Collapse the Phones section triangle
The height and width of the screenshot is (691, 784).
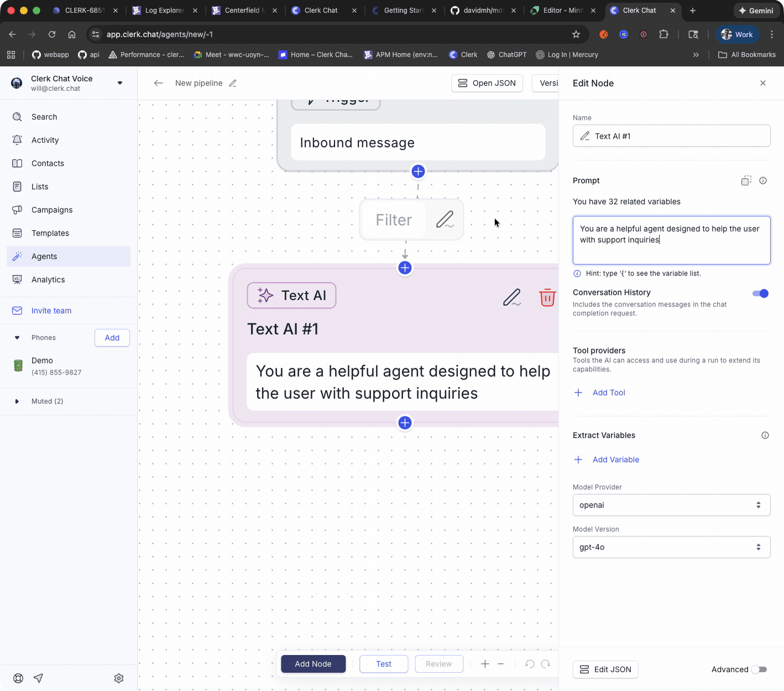(x=17, y=337)
